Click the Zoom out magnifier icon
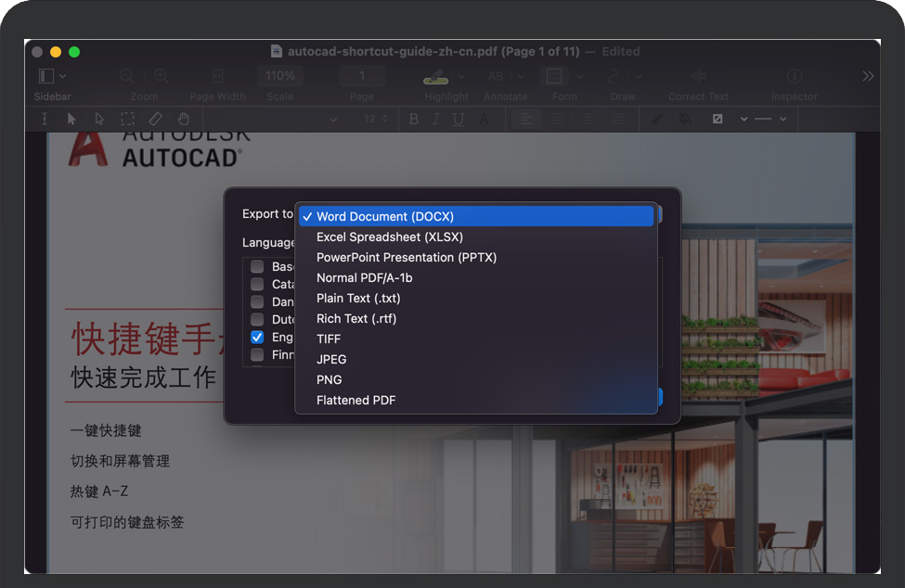 (x=127, y=76)
